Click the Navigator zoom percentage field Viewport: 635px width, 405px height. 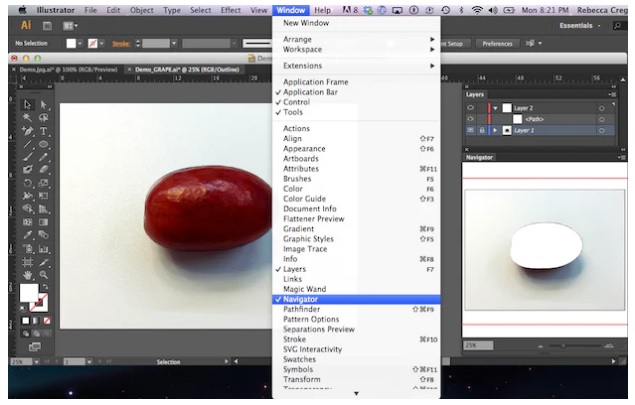478,345
